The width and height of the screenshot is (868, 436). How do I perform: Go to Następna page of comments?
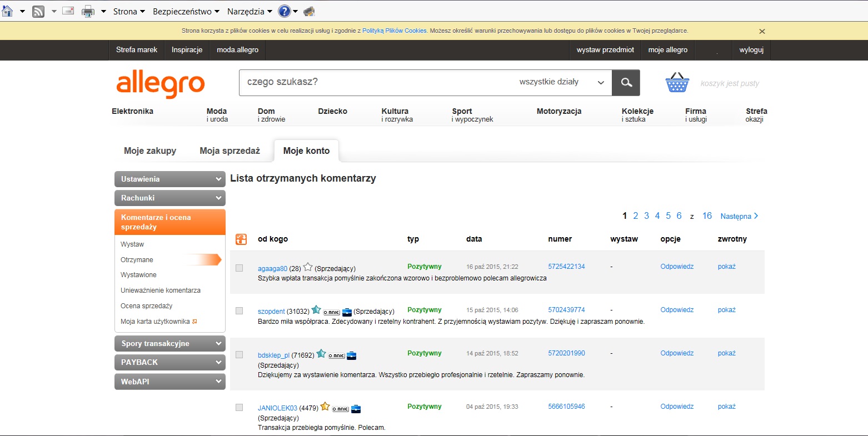click(x=739, y=217)
